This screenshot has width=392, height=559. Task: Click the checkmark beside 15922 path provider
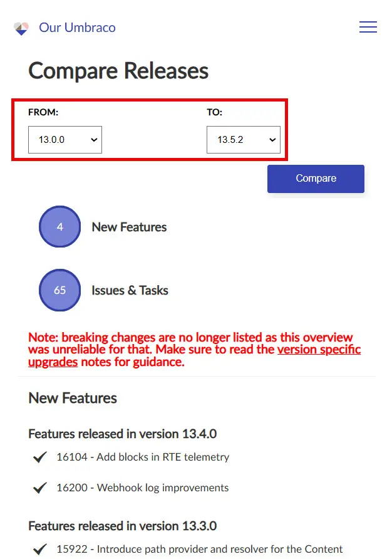coord(39,548)
